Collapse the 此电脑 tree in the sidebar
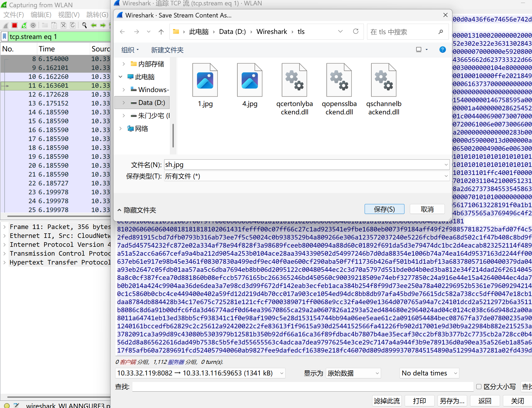532x408 pixels. coord(120,77)
